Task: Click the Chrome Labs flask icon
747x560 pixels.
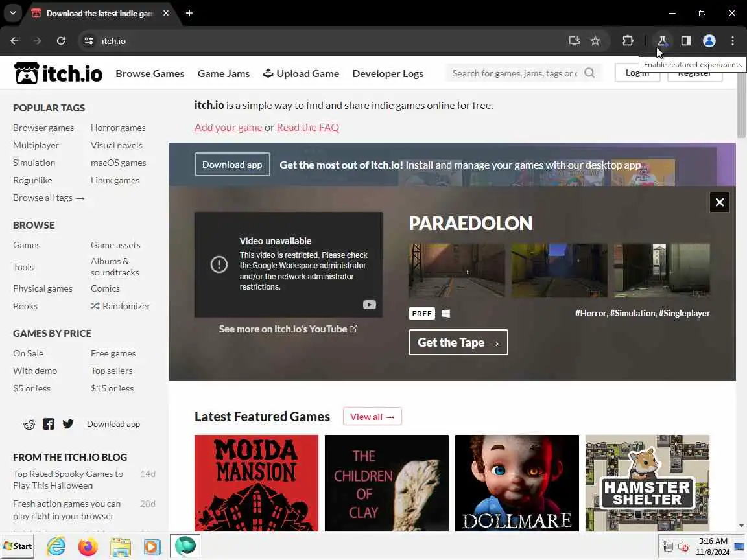Action: pyautogui.click(x=662, y=41)
